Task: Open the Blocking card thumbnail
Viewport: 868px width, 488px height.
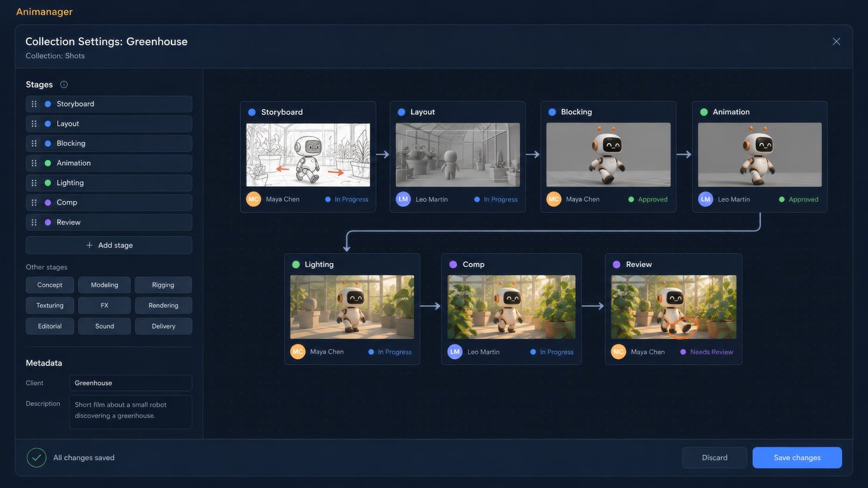Action: [608, 154]
